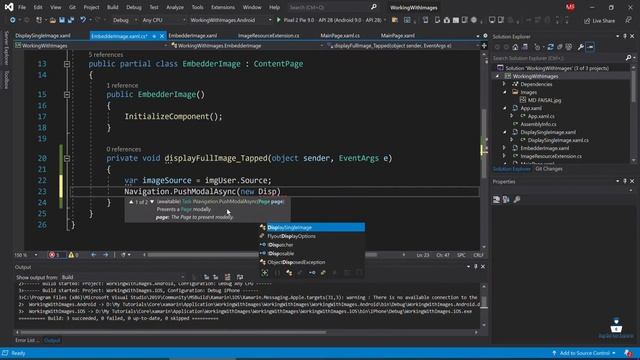Open the Debug menu

coord(133,7)
